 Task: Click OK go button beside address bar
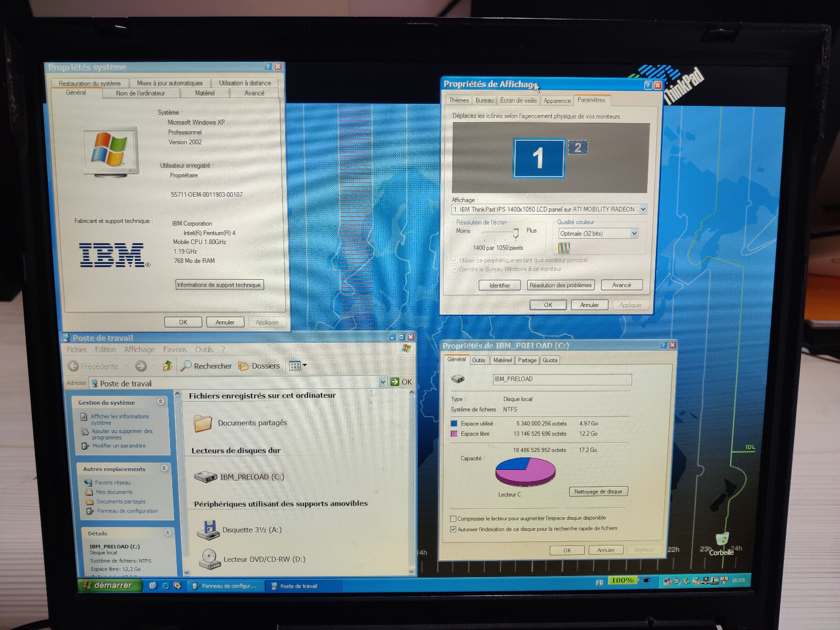pyautogui.click(x=401, y=382)
